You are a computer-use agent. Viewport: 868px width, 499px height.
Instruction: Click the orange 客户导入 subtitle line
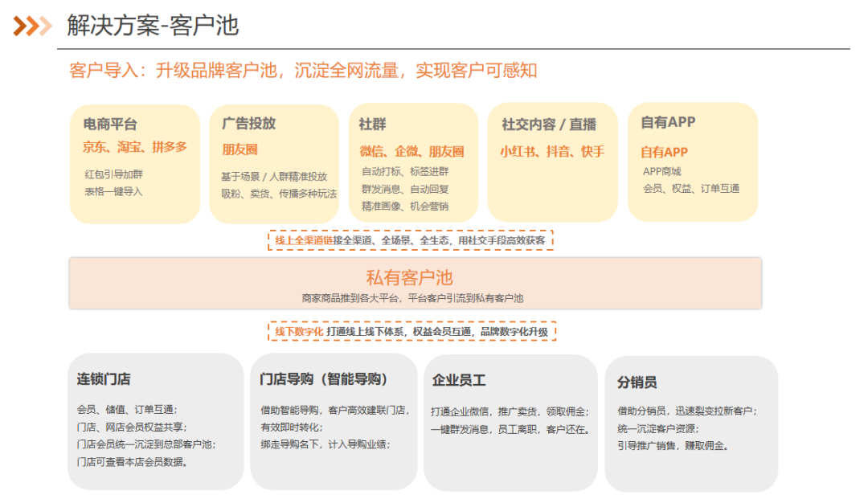point(303,71)
